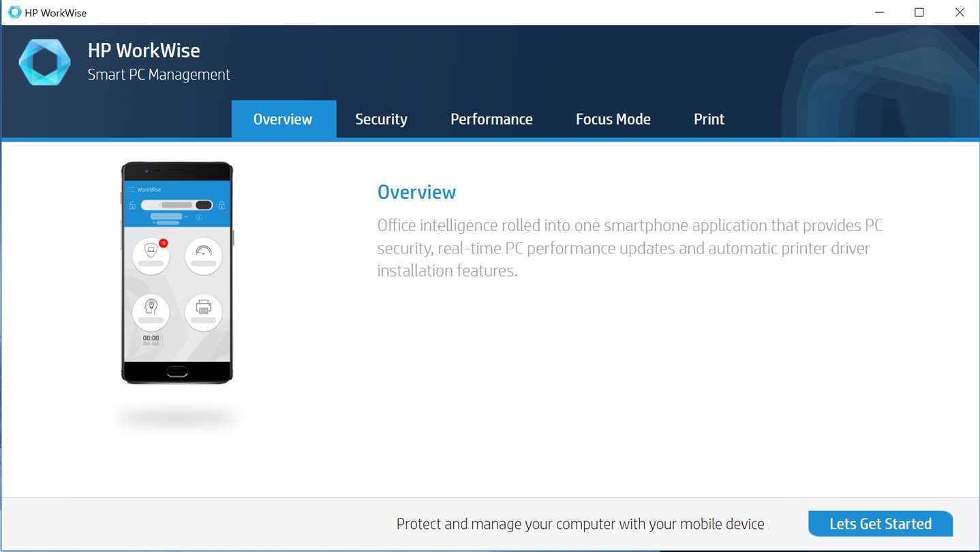Switch to the Overview tab
Viewport: 980px width, 552px height.
tap(284, 119)
